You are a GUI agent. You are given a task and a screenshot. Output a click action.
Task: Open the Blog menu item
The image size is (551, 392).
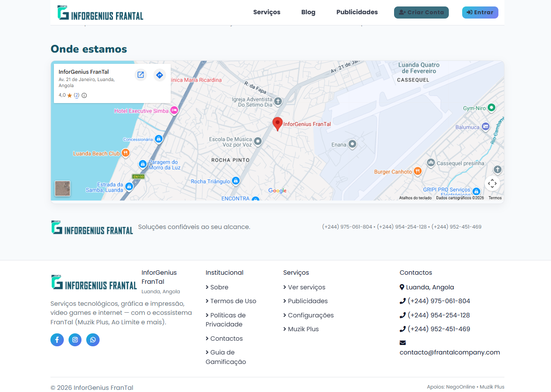[x=308, y=12]
